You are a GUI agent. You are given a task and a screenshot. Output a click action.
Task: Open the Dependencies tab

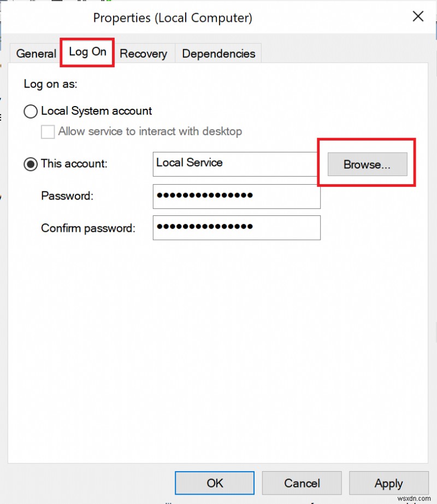217,53
